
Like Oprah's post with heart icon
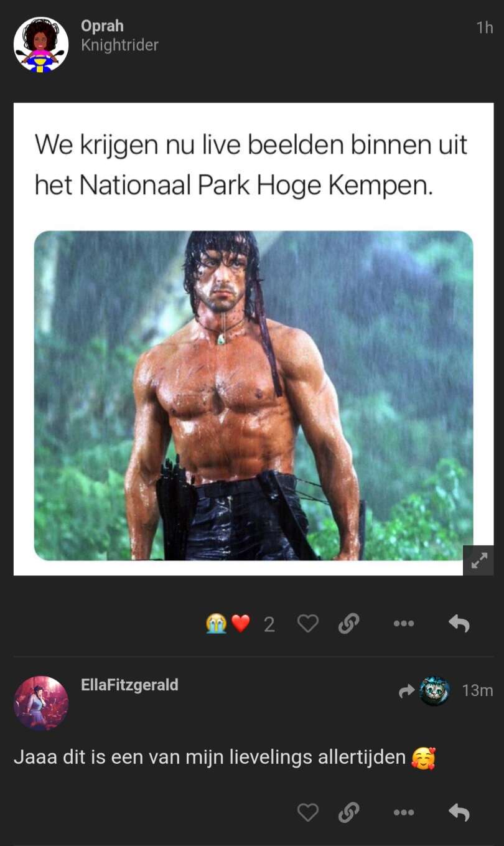308,624
